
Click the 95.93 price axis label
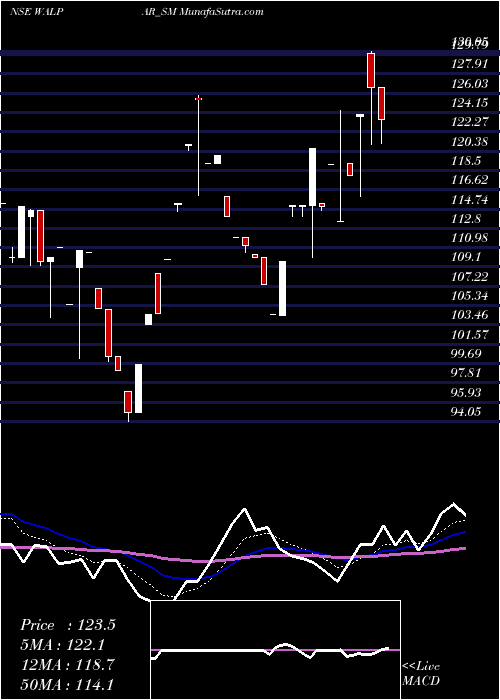click(467, 393)
